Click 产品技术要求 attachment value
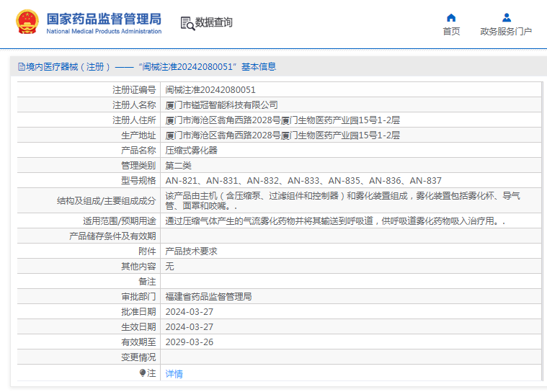547x392 pixels. click(x=191, y=251)
